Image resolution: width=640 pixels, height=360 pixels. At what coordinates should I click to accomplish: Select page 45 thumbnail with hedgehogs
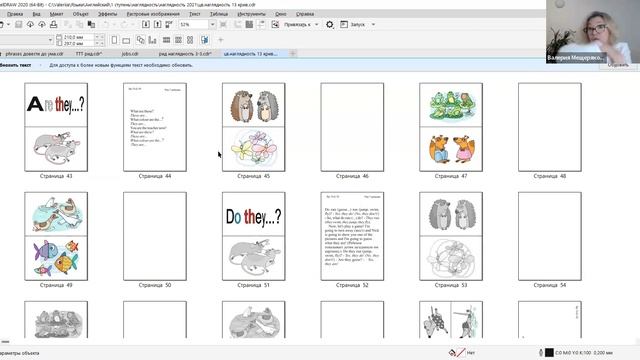click(253, 127)
